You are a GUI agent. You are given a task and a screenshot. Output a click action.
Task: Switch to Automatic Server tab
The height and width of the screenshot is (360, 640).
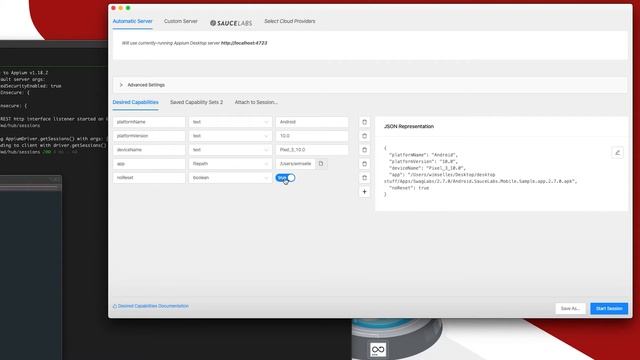click(x=132, y=21)
